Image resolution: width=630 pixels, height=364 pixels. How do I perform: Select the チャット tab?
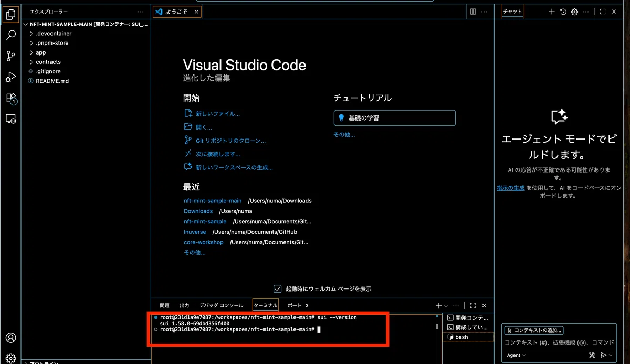pos(512,12)
